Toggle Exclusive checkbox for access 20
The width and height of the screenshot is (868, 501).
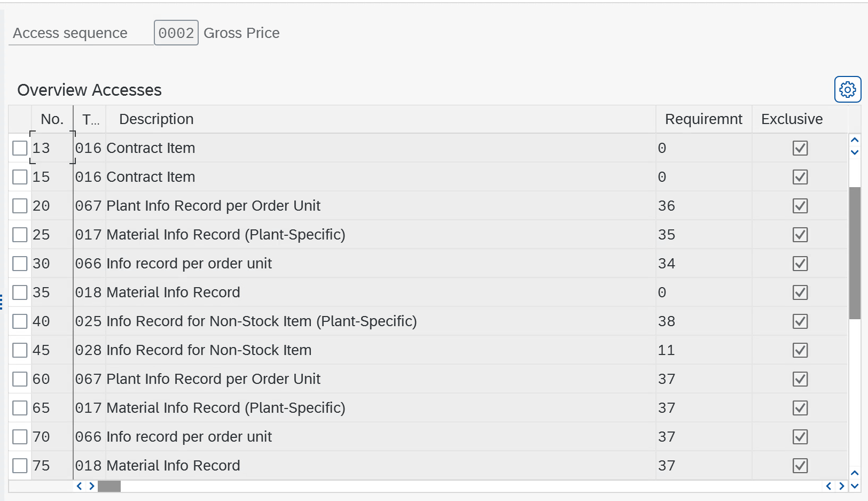[x=800, y=206]
